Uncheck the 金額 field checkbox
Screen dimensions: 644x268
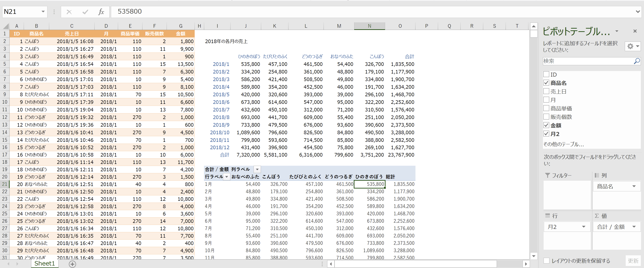coord(546,125)
